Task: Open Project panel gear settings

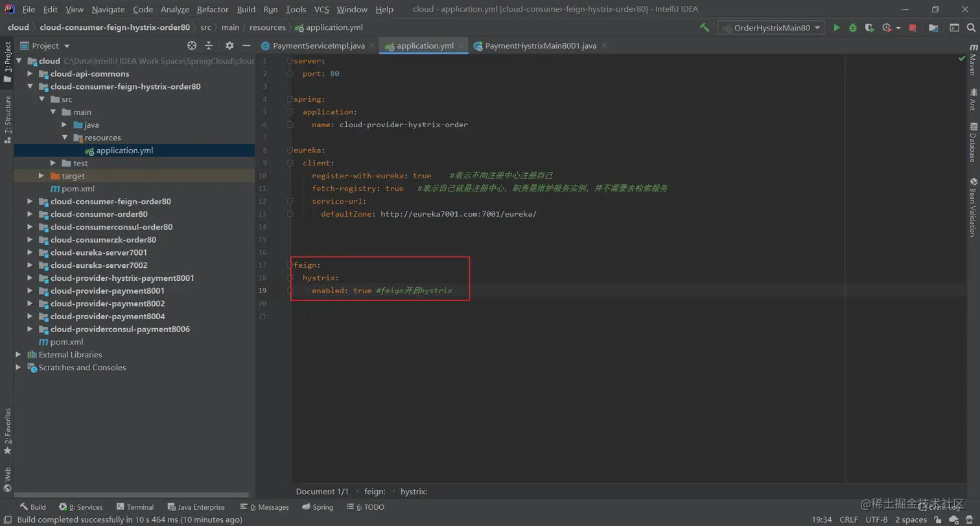Action: point(229,45)
